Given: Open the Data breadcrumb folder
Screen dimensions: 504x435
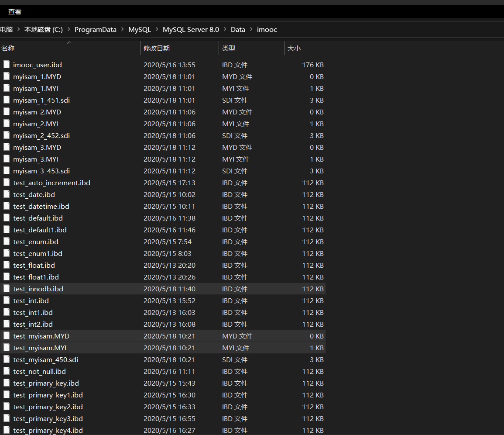Looking at the screenshot, I should 238,30.
